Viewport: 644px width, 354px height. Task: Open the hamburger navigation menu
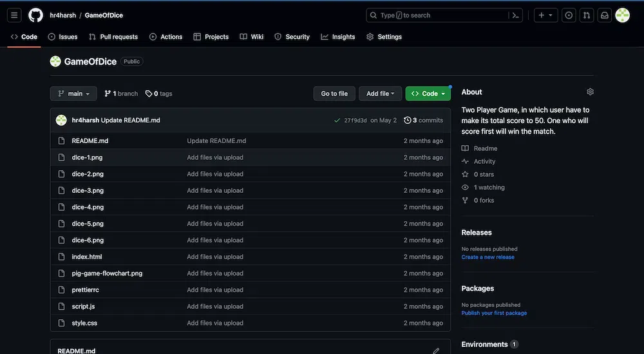[14, 15]
